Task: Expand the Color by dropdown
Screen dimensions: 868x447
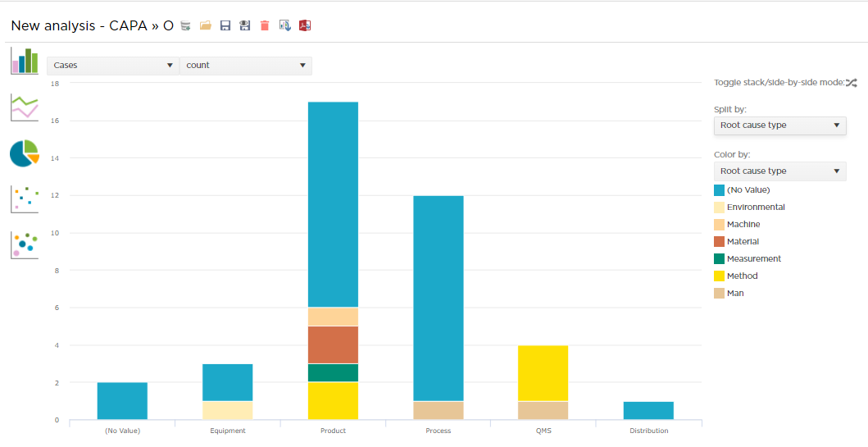Action: pos(779,171)
